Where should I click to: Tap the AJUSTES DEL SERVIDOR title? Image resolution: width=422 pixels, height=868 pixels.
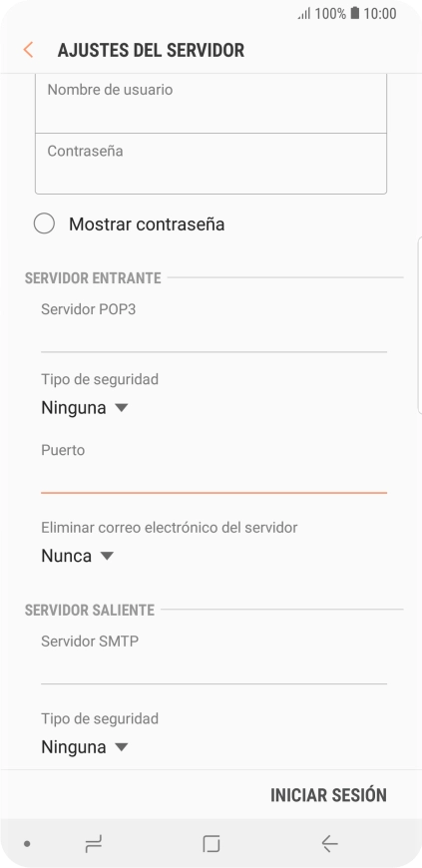pos(151,50)
